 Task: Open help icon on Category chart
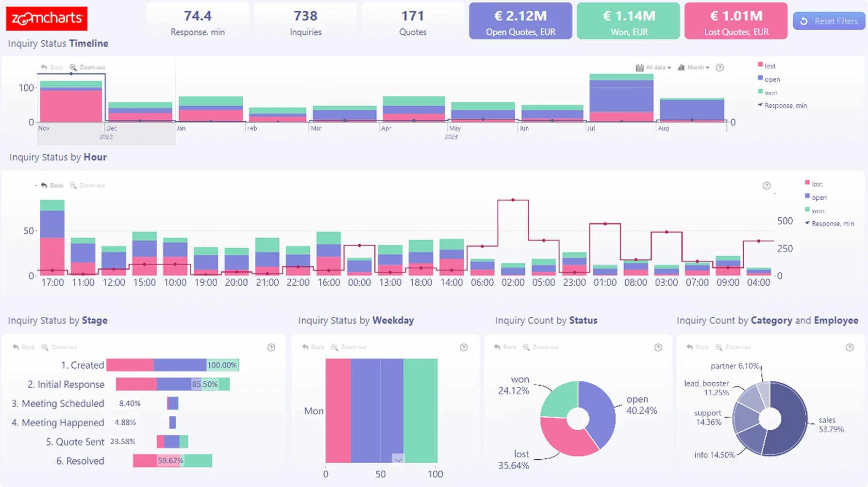[850, 347]
